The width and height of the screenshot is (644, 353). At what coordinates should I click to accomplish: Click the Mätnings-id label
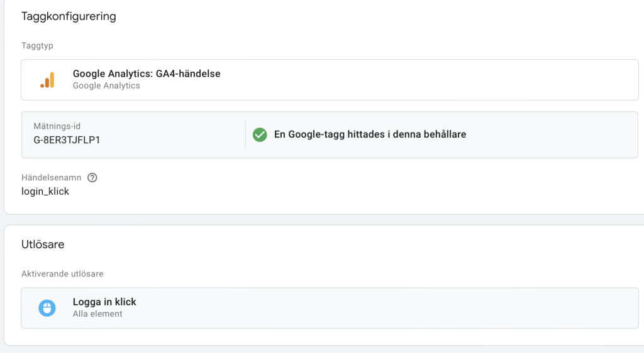57,126
